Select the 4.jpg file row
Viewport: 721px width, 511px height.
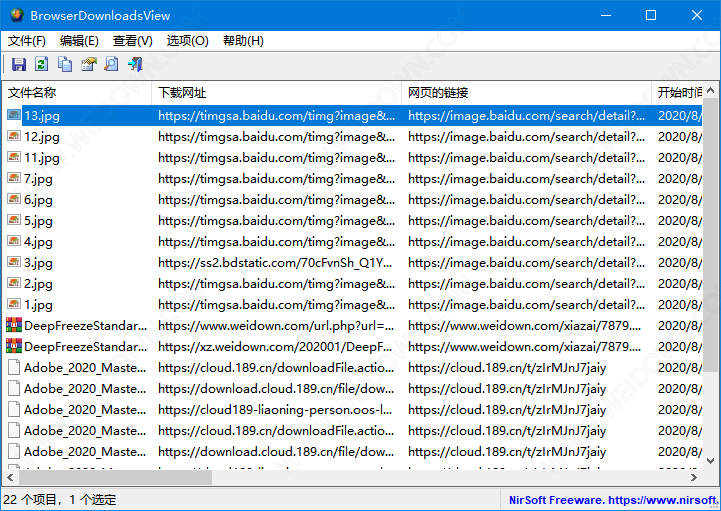(x=353, y=241)
